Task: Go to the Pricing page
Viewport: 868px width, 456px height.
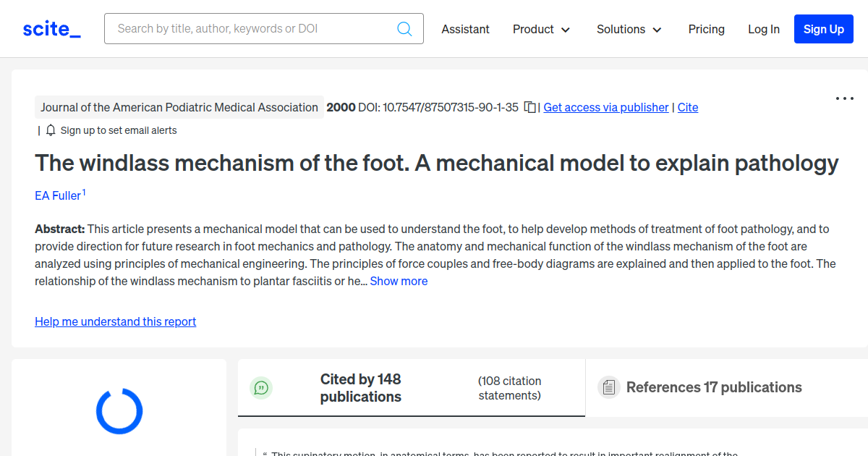Action: click(x=706, y=29)
